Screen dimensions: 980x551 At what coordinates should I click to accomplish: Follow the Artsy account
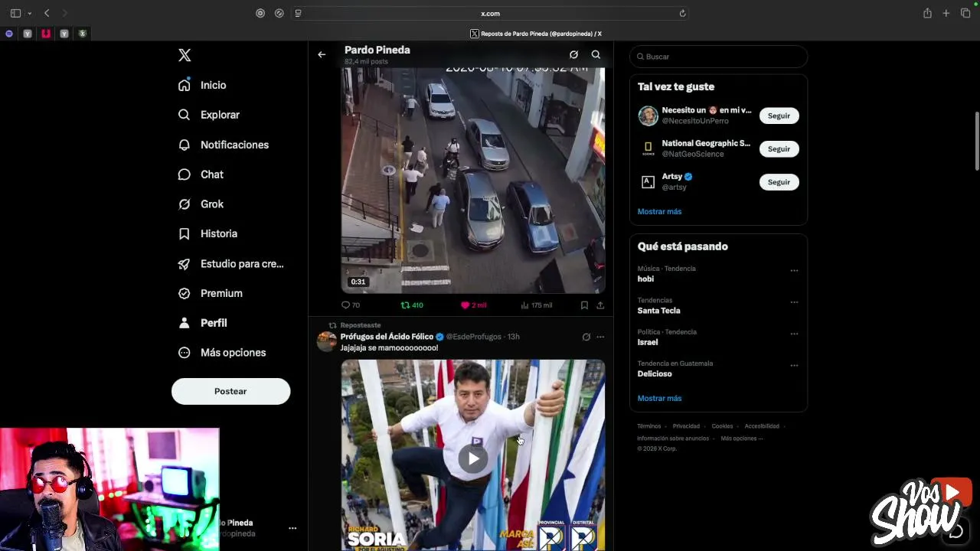(779, 182)
